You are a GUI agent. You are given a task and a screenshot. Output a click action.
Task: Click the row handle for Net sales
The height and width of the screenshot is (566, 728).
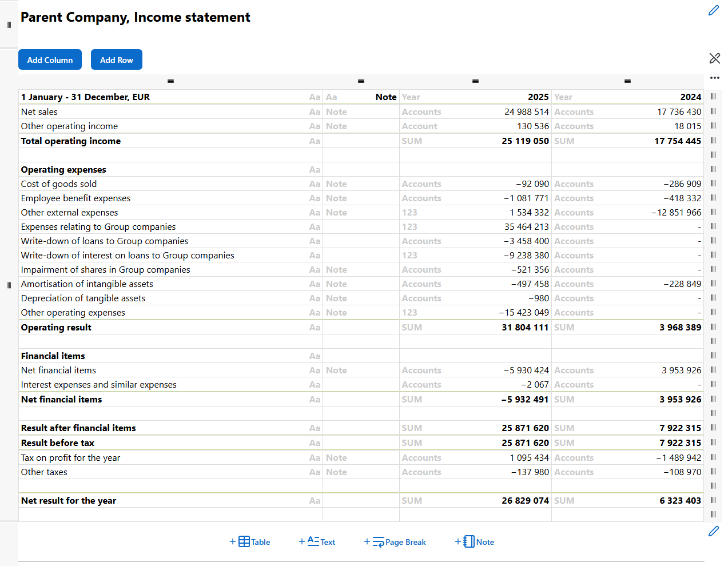pos(713,111)
